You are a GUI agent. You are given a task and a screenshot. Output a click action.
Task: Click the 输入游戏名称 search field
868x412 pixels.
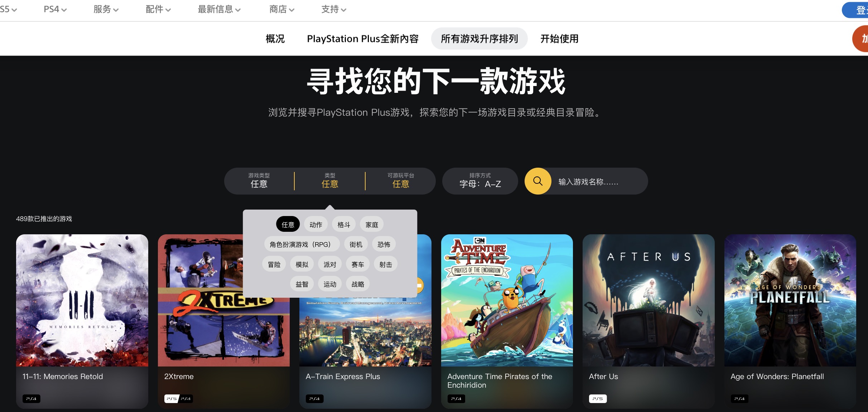tap(599, 181)
